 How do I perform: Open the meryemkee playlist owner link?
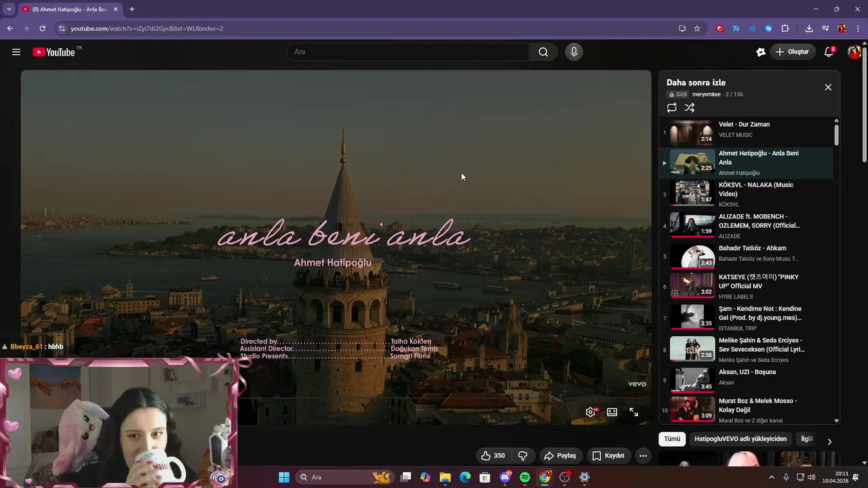(707, 94)
